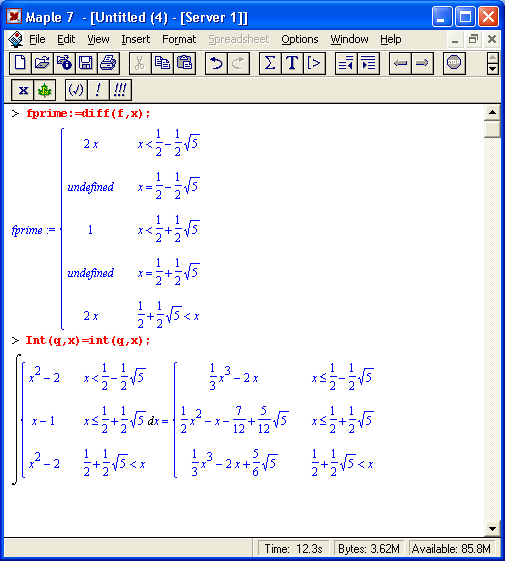Stop computation with the STOP sign icon
Viewport: 505px width, 561px height.
[x=454, y=63]
